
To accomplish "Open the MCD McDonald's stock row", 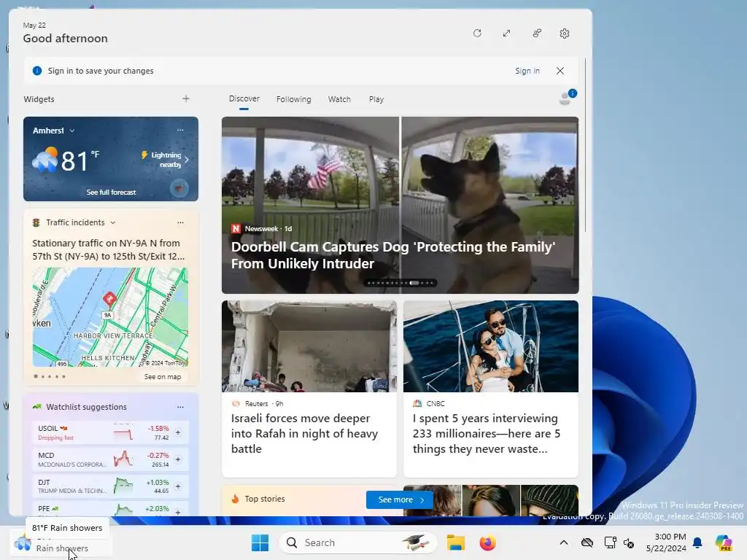I will pyautogui.click(x=110, y=459).
